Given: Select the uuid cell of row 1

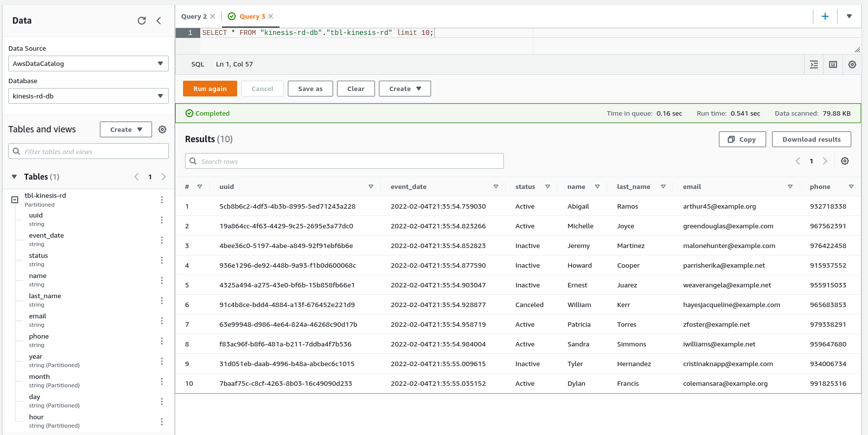Looking at the screenshot, I should click(287, 206).
